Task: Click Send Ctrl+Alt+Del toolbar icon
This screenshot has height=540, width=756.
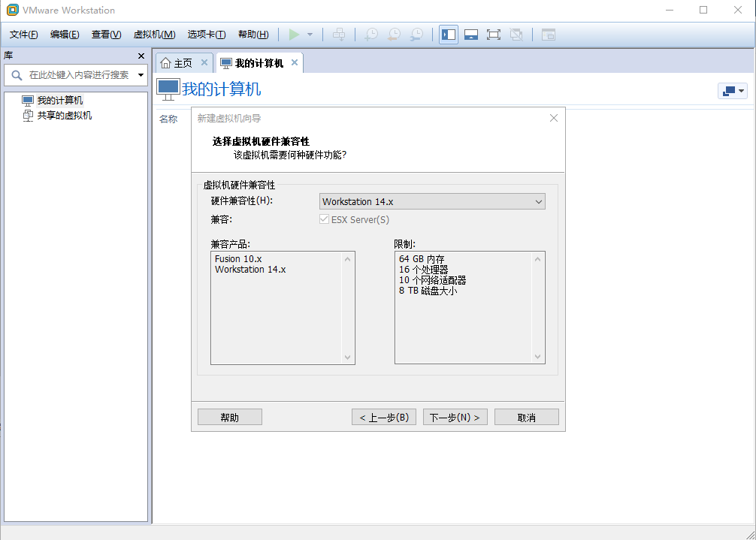Action: 339,35
